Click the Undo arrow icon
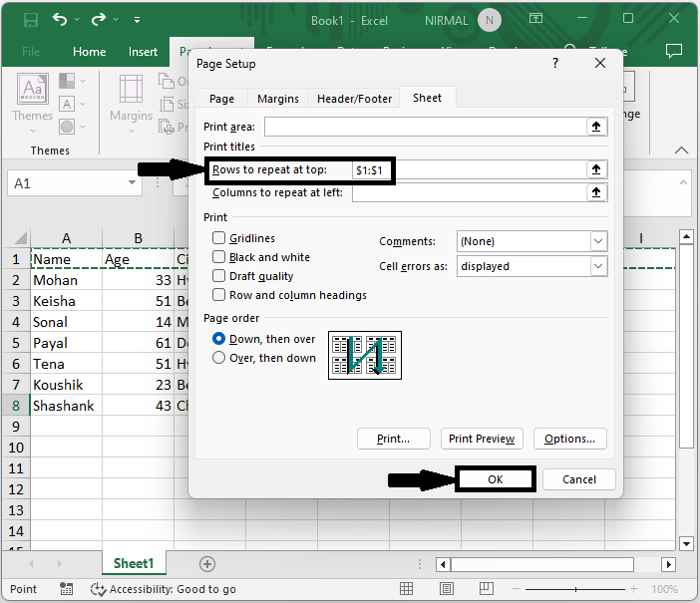Image resolution: width=700 pixels, height=603 pixels. 62,19
